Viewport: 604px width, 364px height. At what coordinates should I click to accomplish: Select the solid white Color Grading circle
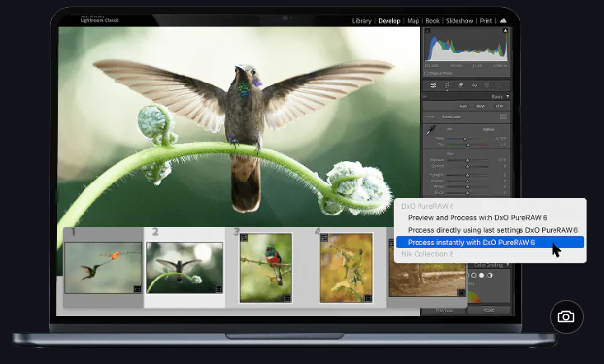(x=481, y=275)
